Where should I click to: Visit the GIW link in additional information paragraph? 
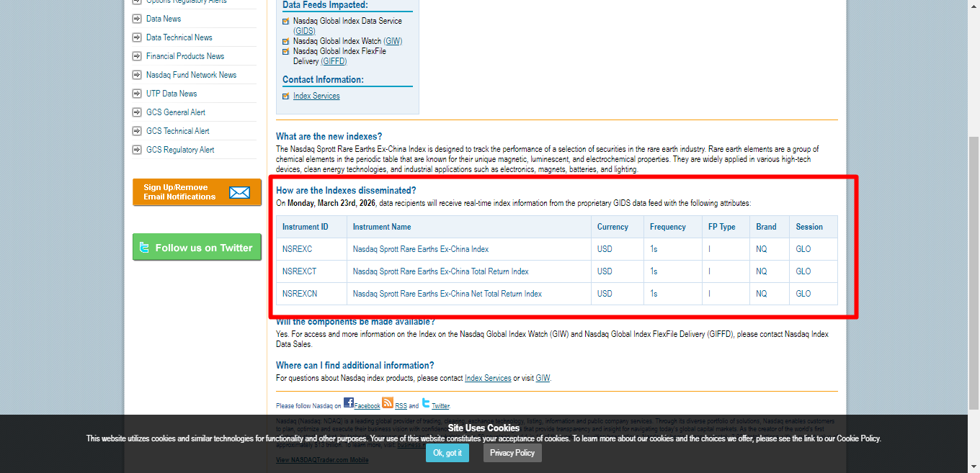[543, 378]
